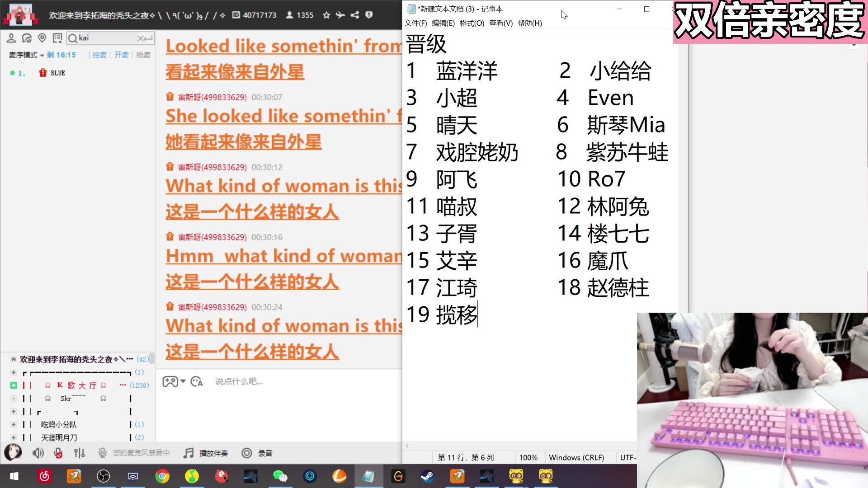Clear the kai search with the X button
The width and height of the screenshot is (868, 488).
pos(141,38)
